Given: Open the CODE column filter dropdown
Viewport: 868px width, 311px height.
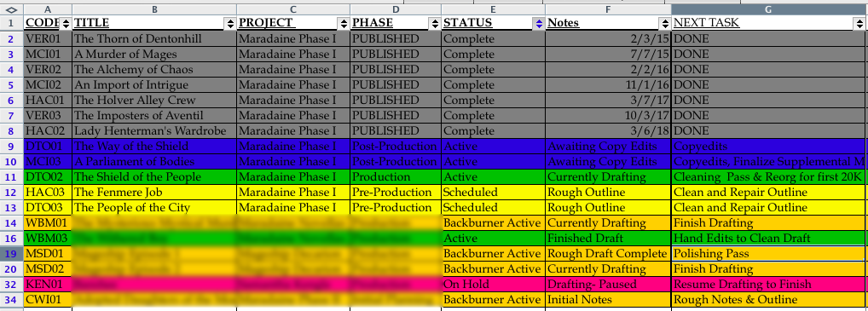Looking at the screenshot, I should (66, 23).
